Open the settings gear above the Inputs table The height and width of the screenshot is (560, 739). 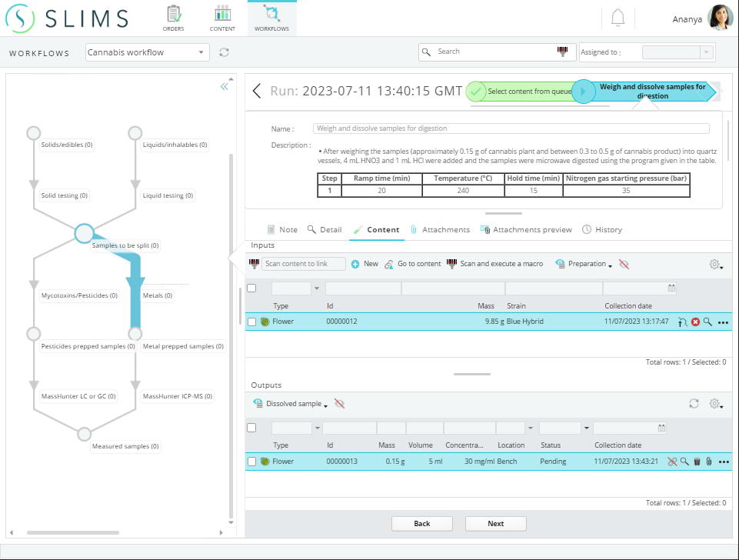(x=714, y=264)
